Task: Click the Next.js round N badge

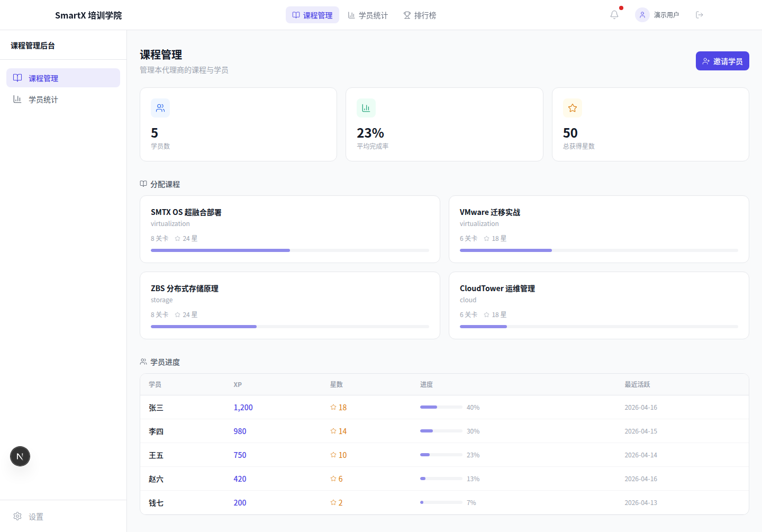Action: coord(20,456)
